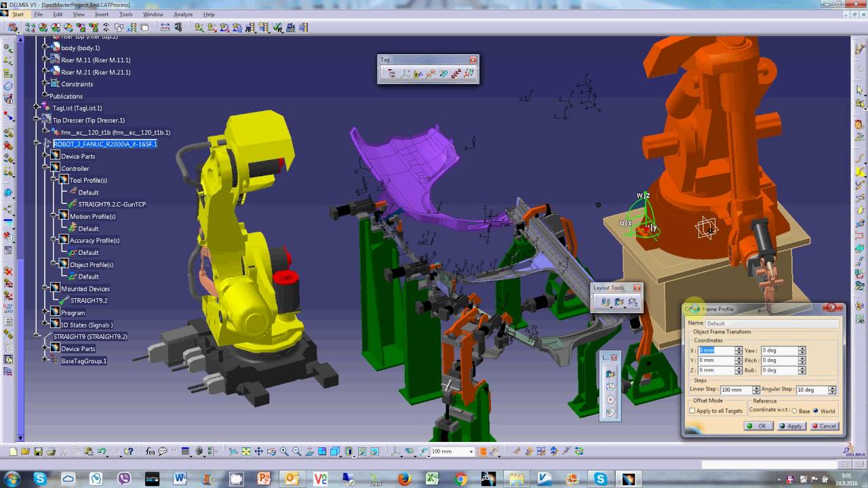Screen dimensions: 868x488
Task: Select STRAIGHT9.2.C-GunTCP tool profile
Action: click(112, 204)
